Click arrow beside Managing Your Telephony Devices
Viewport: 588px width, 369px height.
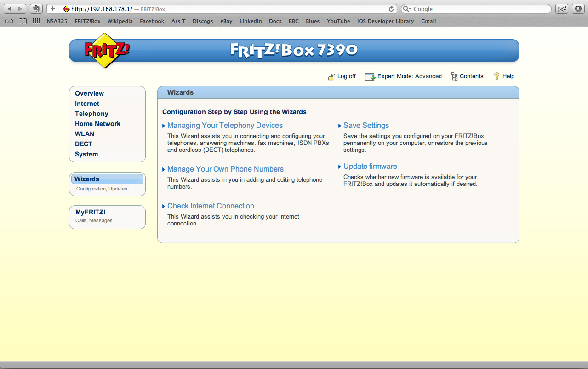164,126
